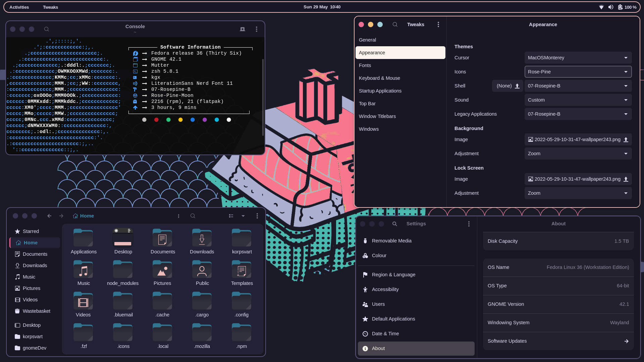
Task: Open Software Updates row in About
Action: point(558,341)
